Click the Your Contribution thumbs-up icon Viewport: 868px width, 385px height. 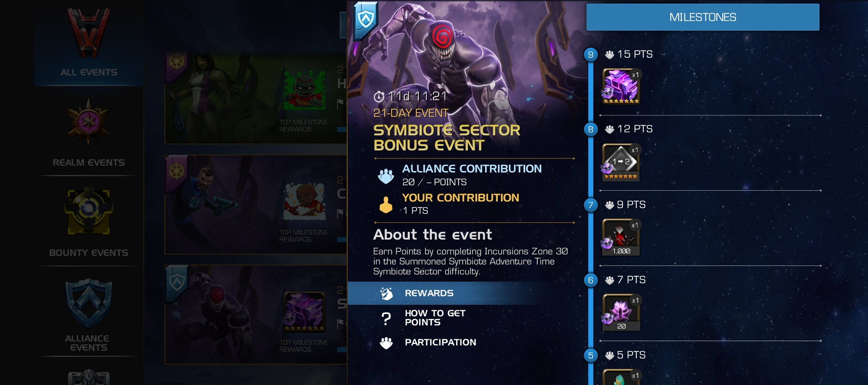click(x=386, y=205)
